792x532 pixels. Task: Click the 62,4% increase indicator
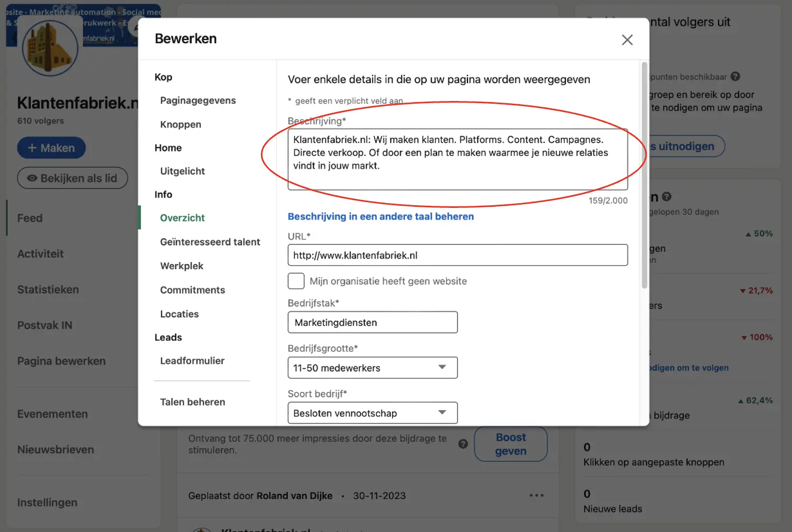[x=755, y=401]
